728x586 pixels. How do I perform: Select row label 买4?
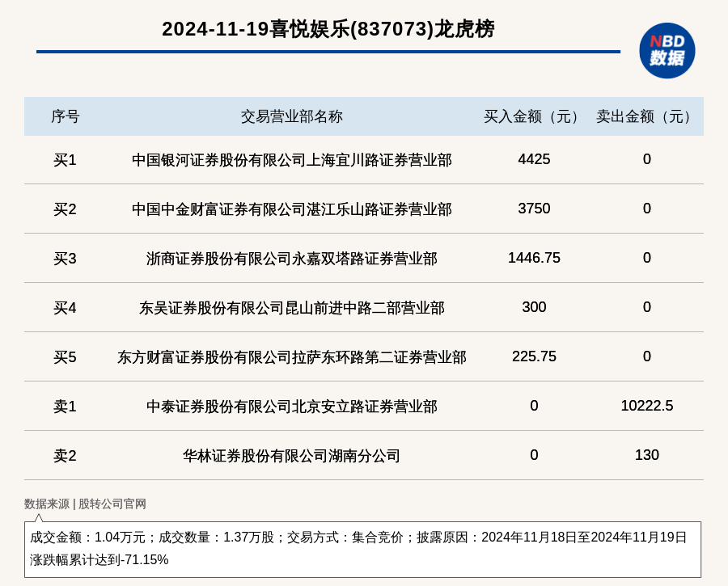click(x=65, y=308)
